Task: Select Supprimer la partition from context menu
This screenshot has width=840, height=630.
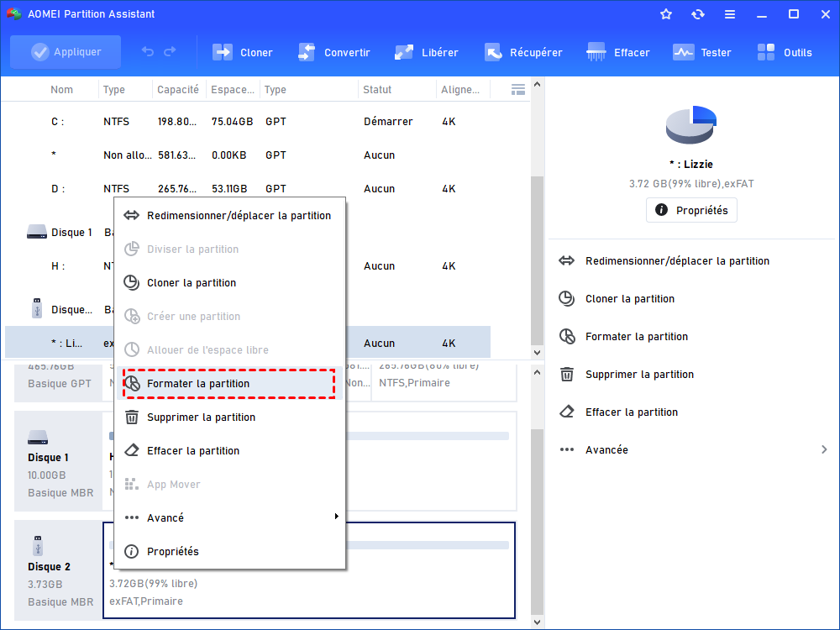Action: [x=201, y=417]
